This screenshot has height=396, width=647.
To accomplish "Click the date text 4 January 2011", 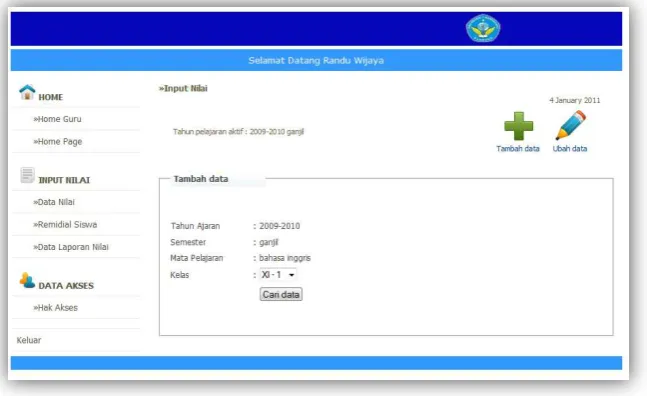I will [x=575, y=100].
